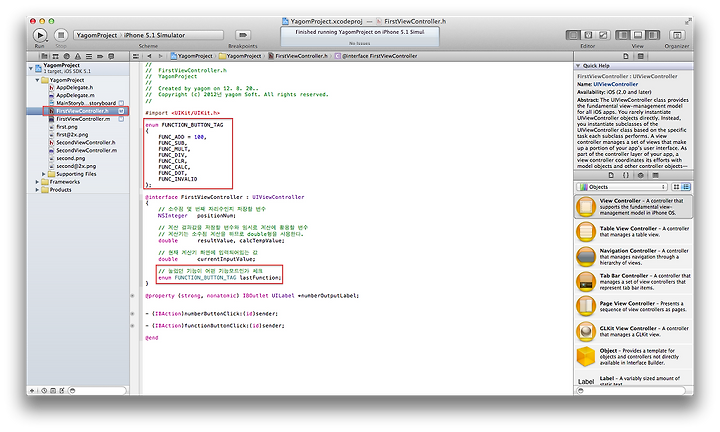
Task: Open the Objects library dropdown
Action: tap(622, 187)
